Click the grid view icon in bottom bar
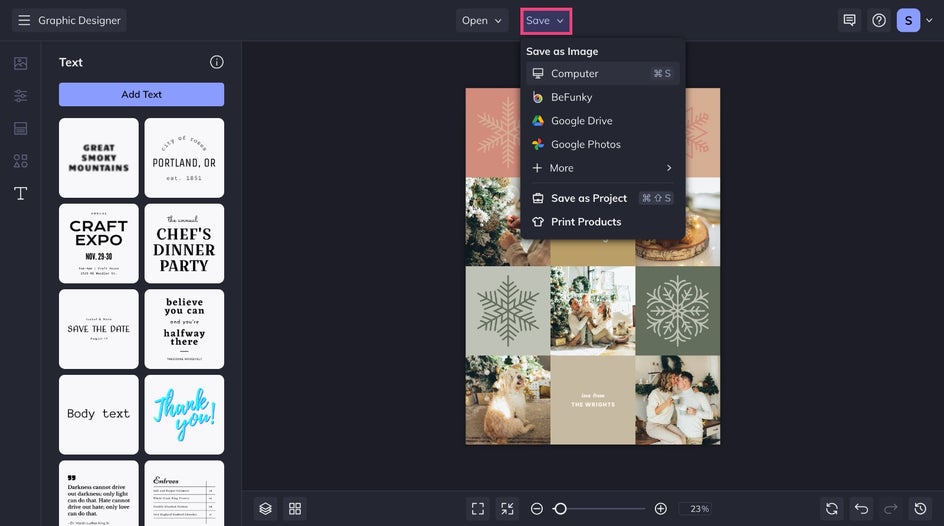 (x=295, y=509)
